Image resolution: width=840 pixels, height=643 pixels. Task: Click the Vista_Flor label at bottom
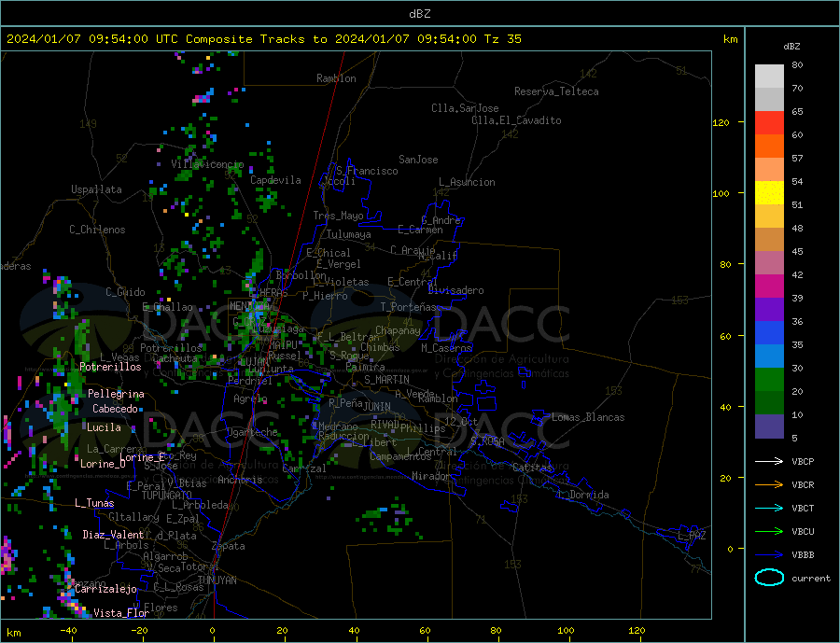121,613
